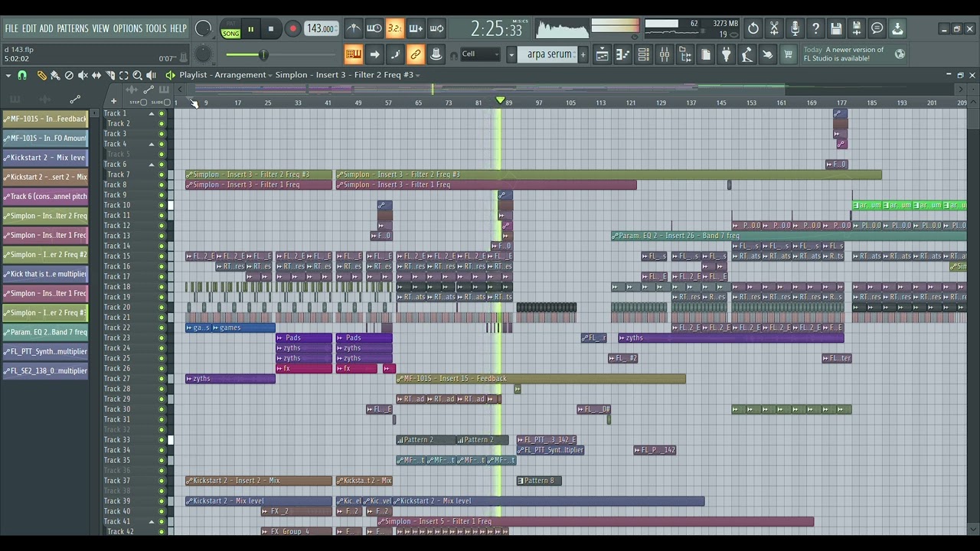Mute Track 12 via green light

click(x=162, y=226)
